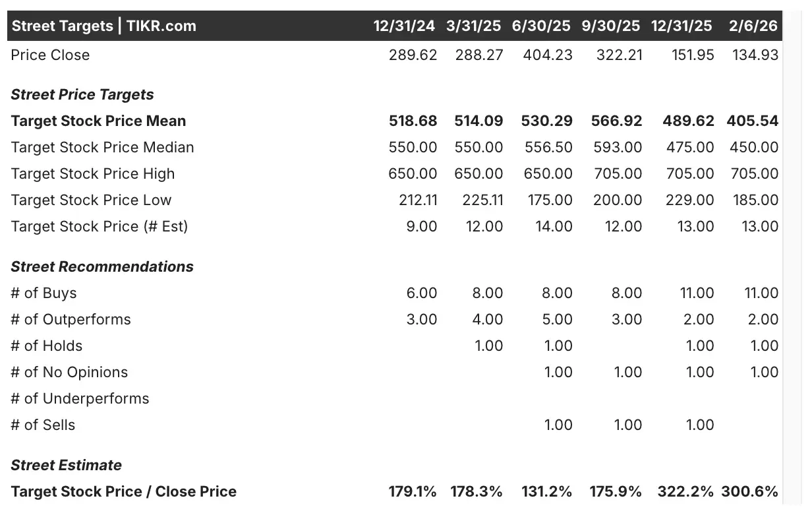812x521 pixels.
Task: Click the Target Stock Price Mean label
Action: (99, 121)
